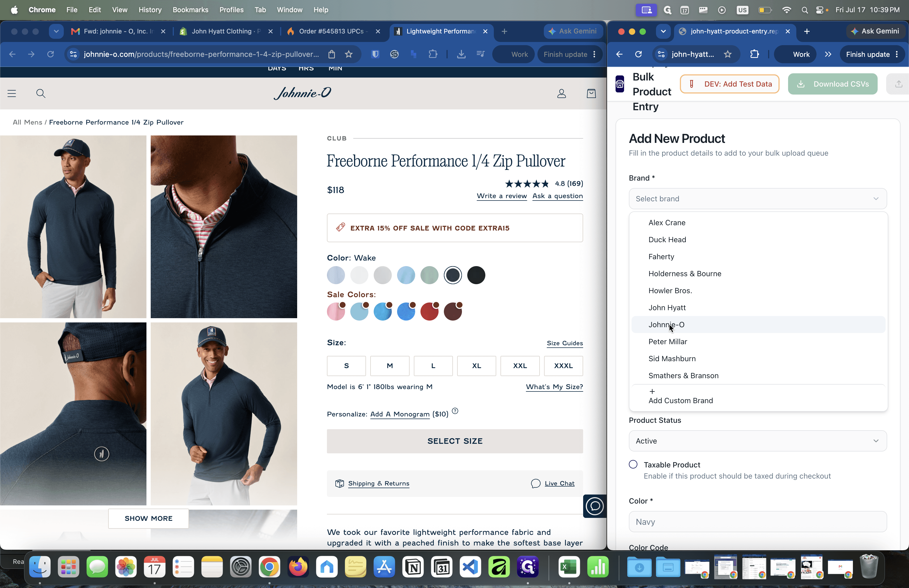This screenshot has width=909, height=588.
Task: Reload the johnnie-o.com page
Action: pos(50,54)
